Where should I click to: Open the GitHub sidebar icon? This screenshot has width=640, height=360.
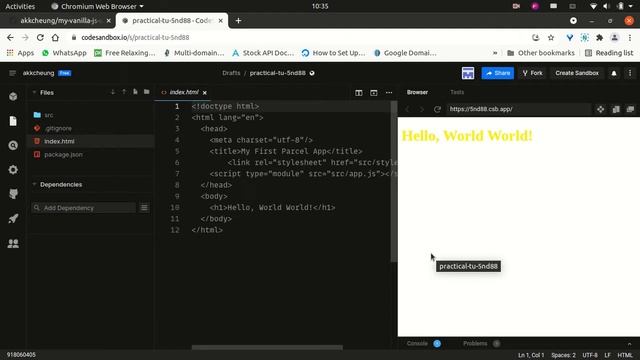(13, 194)
